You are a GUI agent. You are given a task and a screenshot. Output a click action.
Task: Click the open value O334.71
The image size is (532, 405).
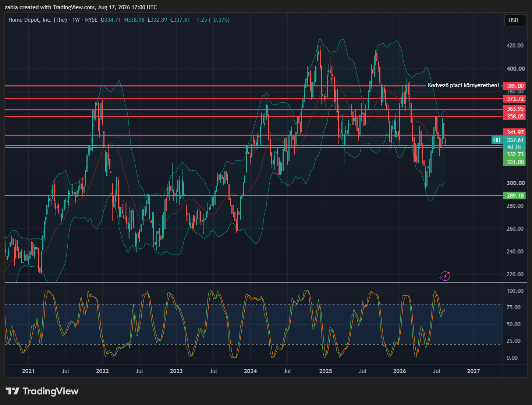point(111,20)
